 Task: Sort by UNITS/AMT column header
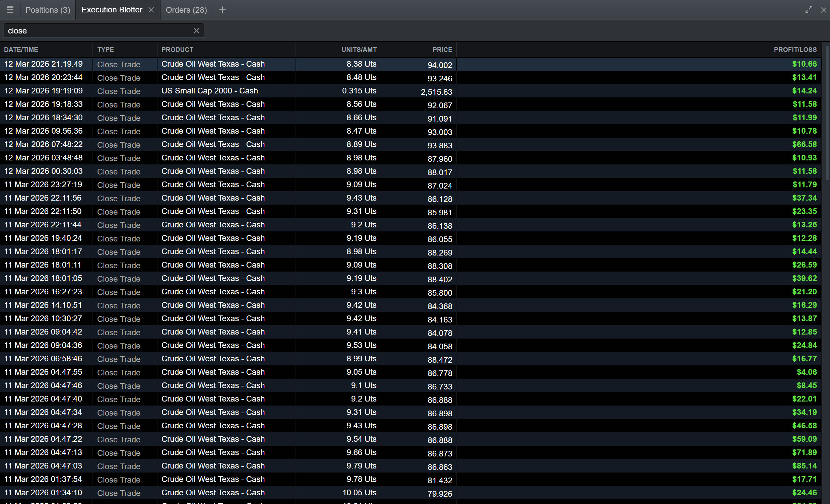point(359,50)
